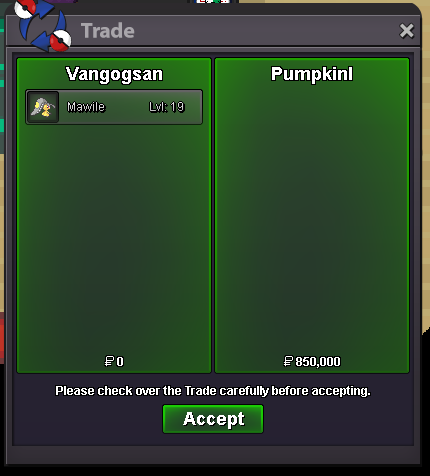Click Pumpkinl's ₽850,000 money offer
430x476 pixels.
pyautogui.click(x=312, y=361)
